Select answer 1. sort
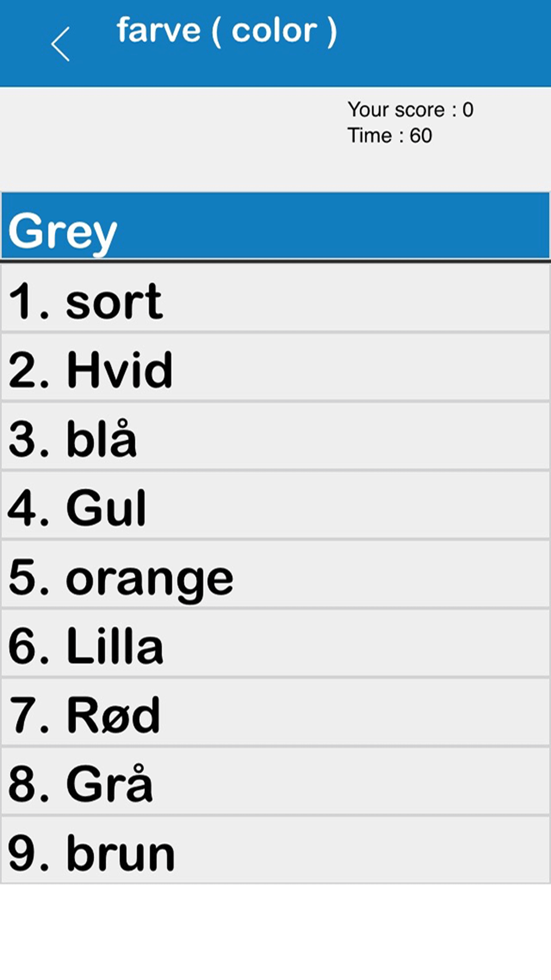 (x=275, y=299)
